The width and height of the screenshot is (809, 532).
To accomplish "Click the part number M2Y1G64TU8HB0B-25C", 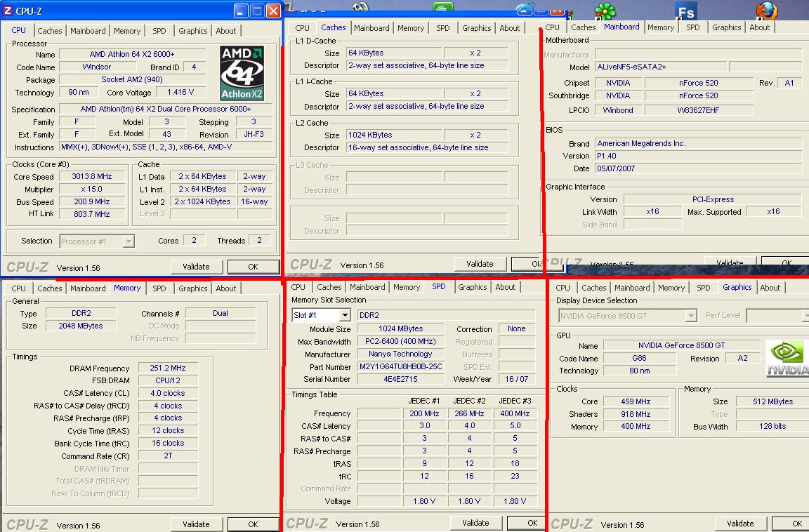I will [401, 366].
